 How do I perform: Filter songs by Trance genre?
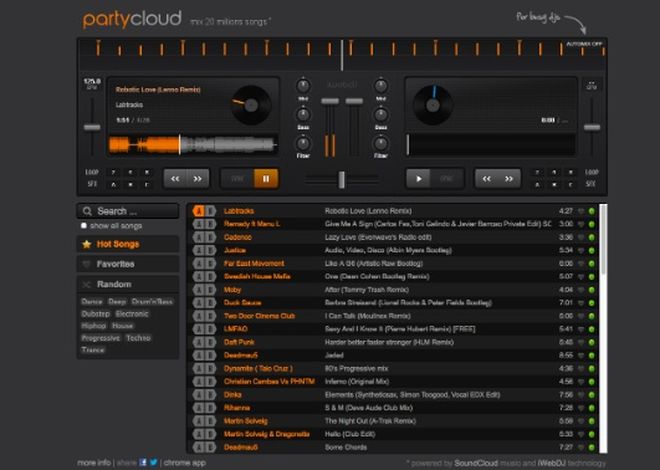pyautogui.click(x=93, y=350)
